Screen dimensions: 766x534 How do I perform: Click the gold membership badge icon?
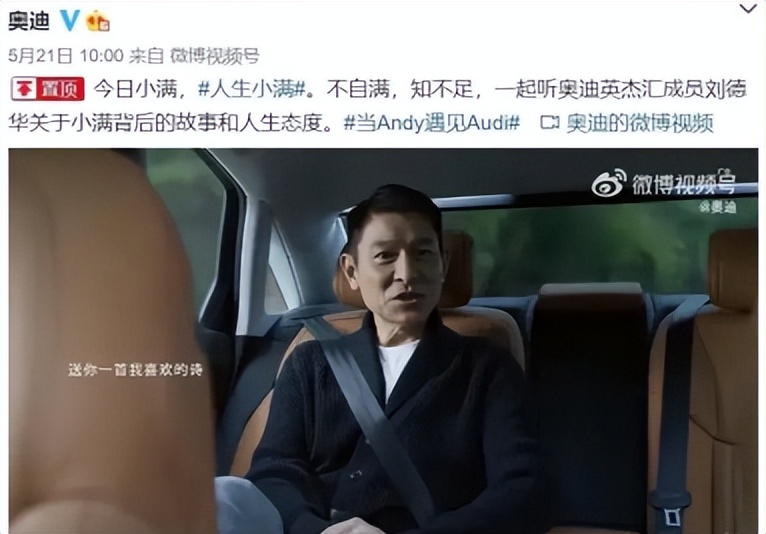tap(97, 21)
